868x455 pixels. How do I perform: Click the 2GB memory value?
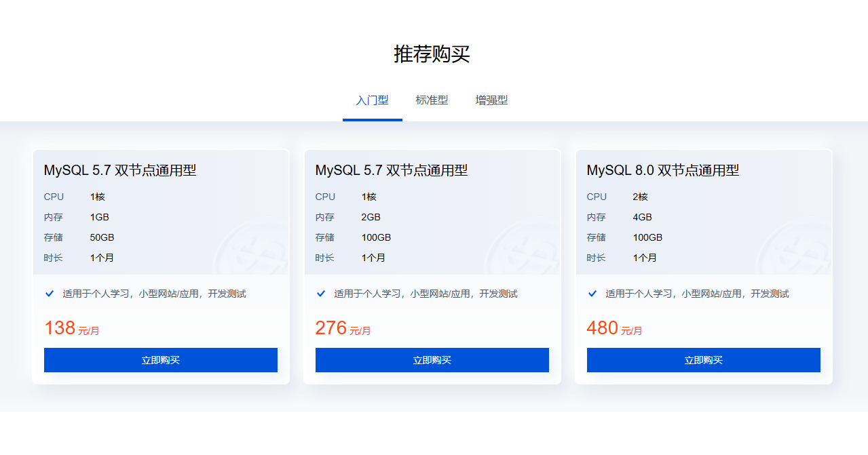(371, 217)
